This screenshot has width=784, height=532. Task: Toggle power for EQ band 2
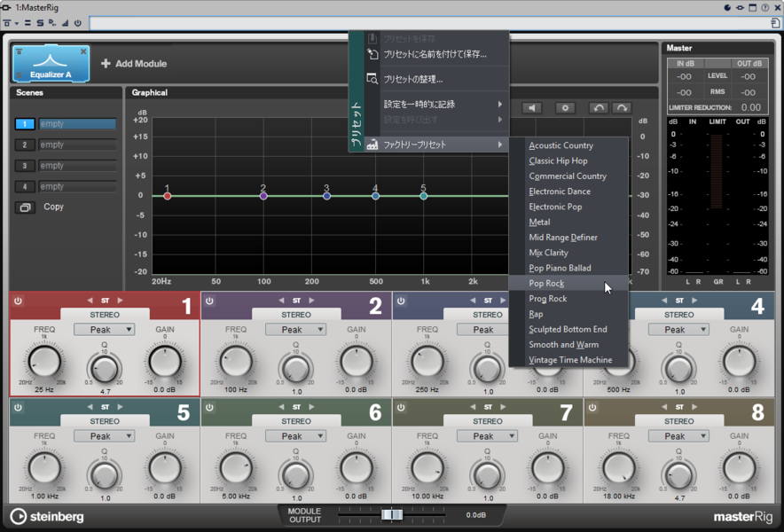pos(209,301)
